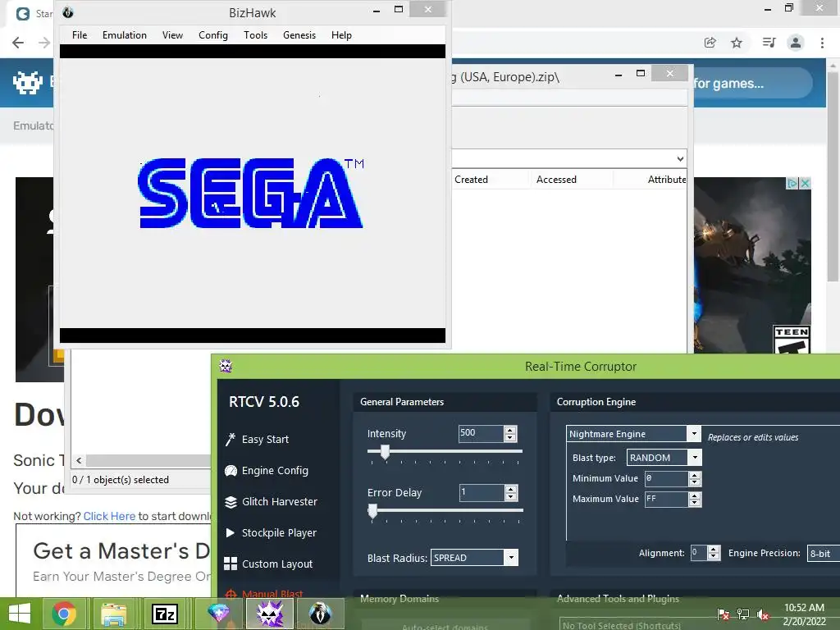Open the Tools menu in BizHawk

pyautogui.click(x=256, y=35)
